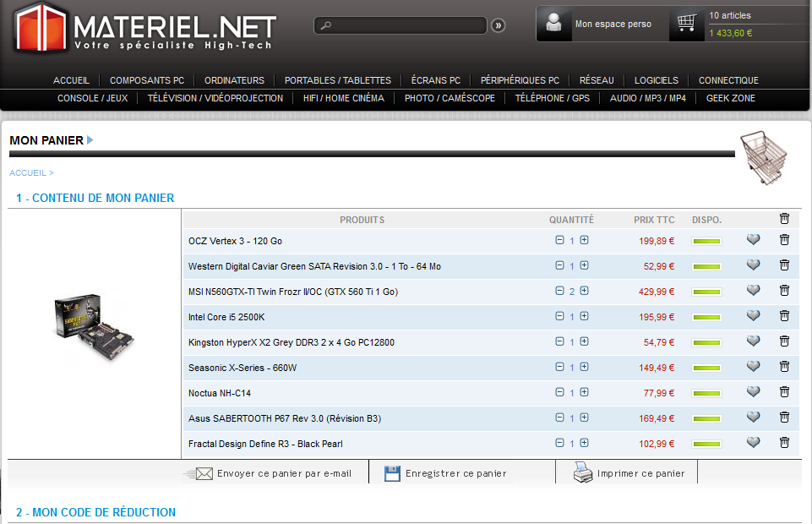Click heart icon for Seasonic X-Series
The image size is (812, 524).
coord(753,367)
